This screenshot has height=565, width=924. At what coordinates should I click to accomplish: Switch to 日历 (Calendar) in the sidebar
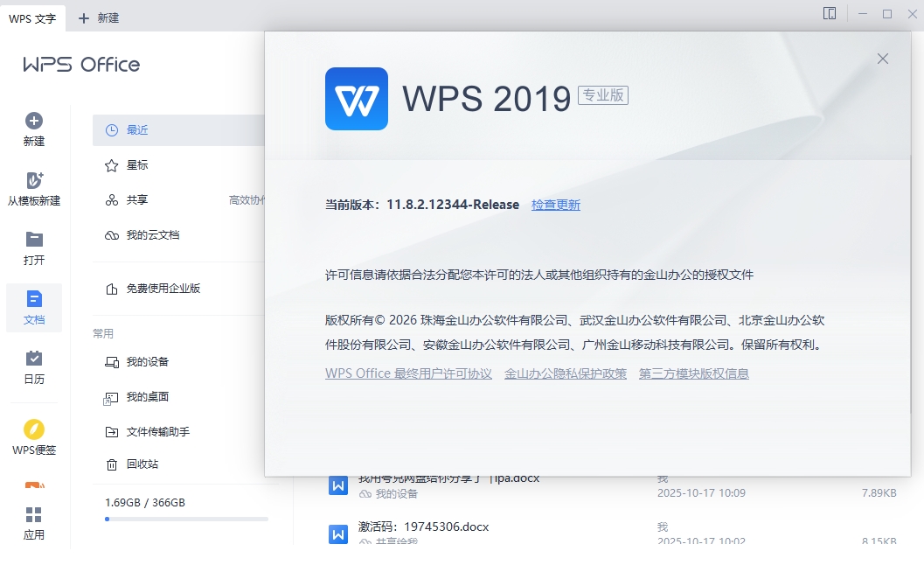click(x=33, y=366)
